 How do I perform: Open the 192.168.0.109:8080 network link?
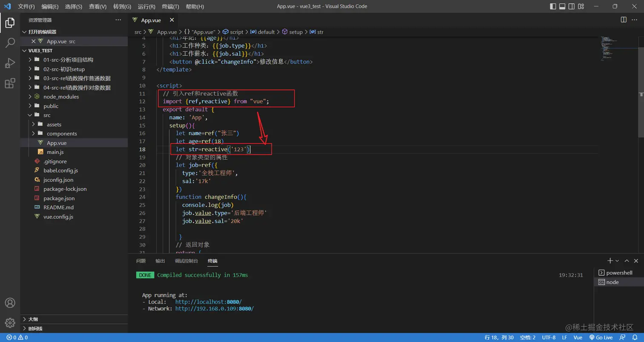coord(214,308)
